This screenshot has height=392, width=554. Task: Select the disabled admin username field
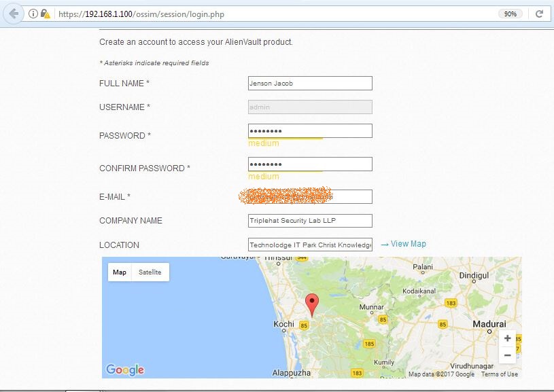coord(310,107)
